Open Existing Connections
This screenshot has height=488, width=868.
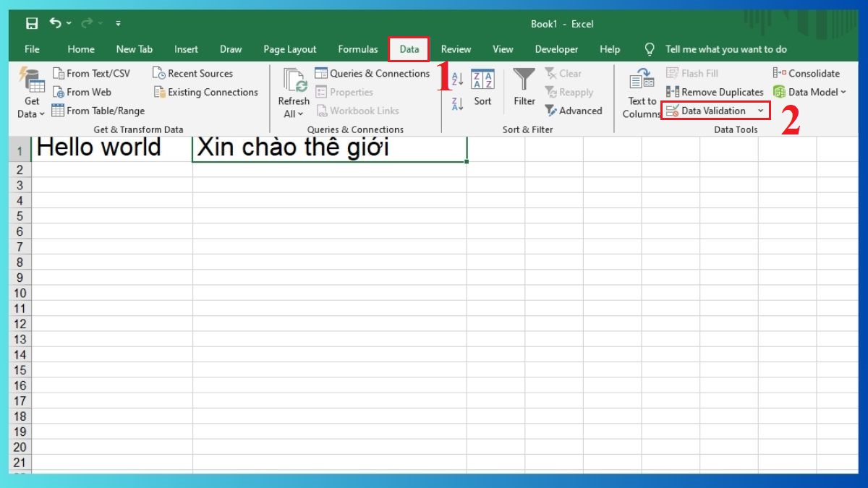tap(207, 92)
